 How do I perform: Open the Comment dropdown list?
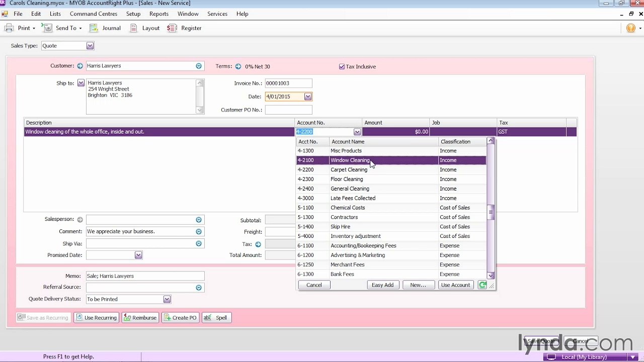tap(199, 232)
